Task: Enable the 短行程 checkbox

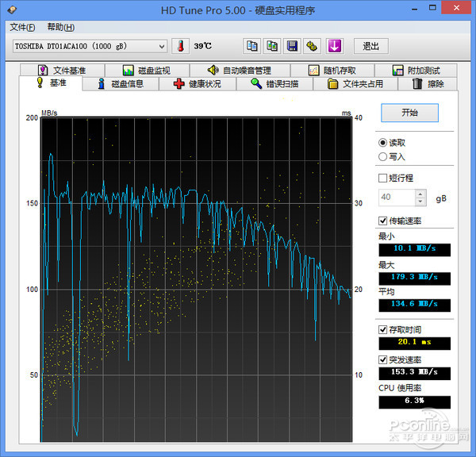Action: (x=384, y=178)
